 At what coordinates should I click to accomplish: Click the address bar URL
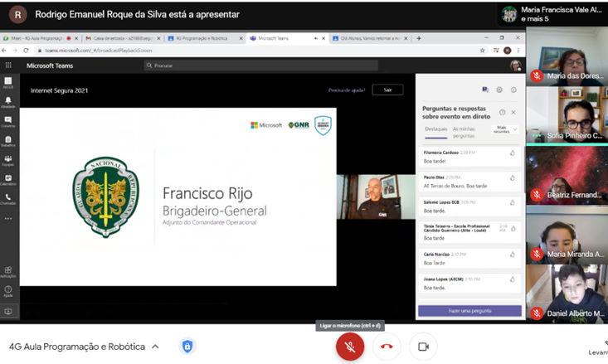99,51
